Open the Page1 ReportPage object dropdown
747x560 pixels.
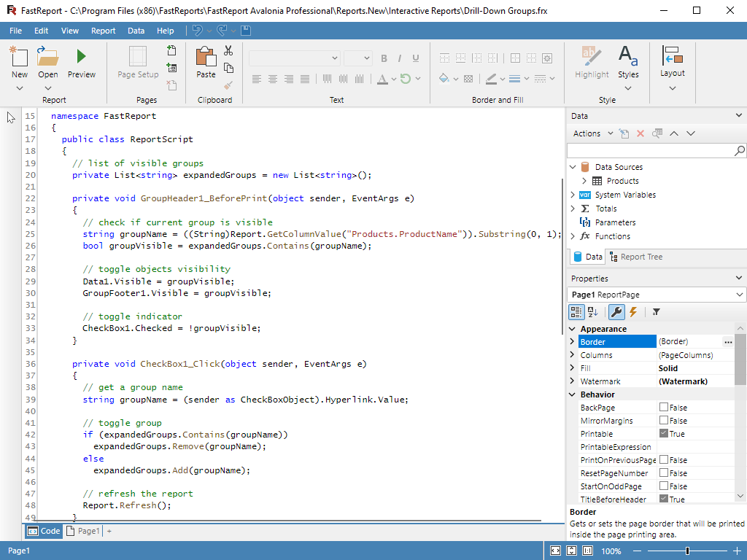[x=740, y=295]
